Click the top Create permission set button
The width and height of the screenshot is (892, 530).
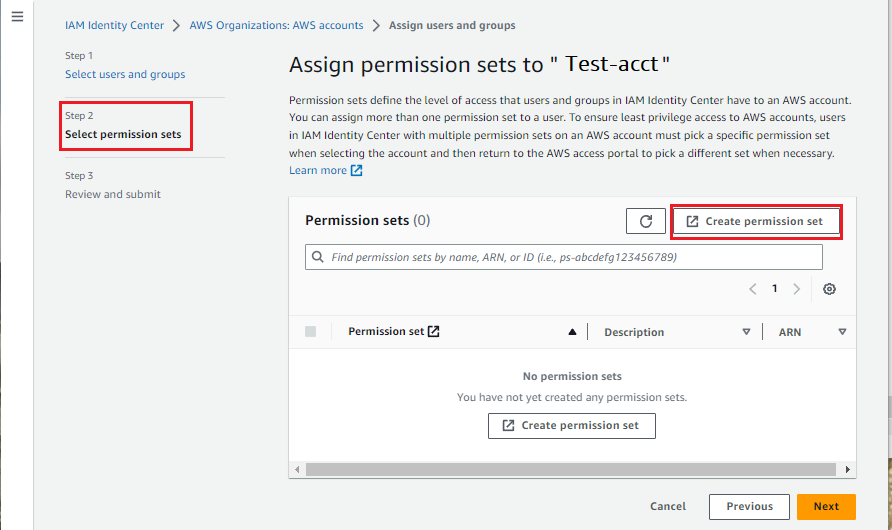click(756, 221)
